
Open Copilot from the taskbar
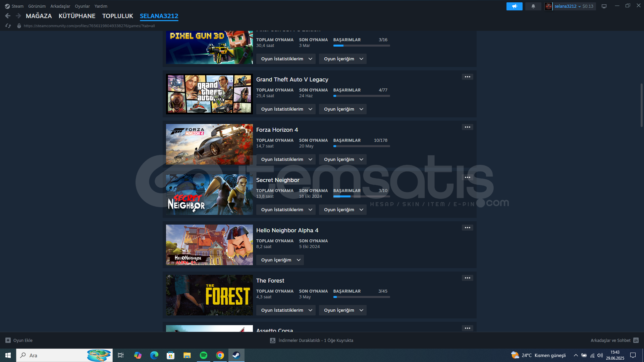pyautogui.click(x=138, y=355)
